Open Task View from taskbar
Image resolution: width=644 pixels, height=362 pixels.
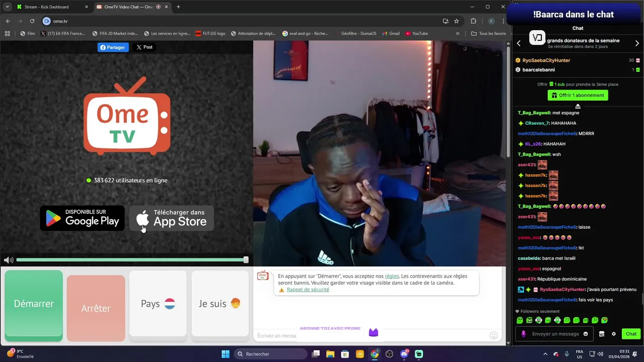pyautogui.click(x=315, y=354)
